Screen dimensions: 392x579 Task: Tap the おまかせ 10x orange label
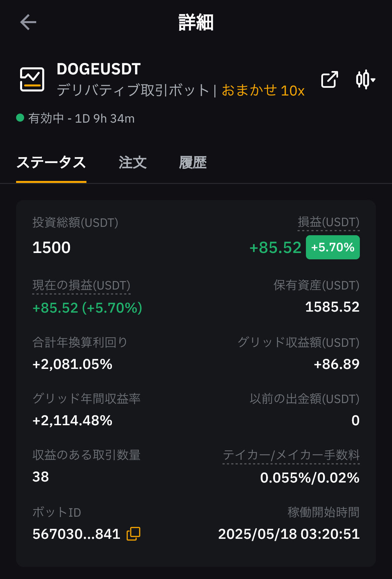coord(263,90)
